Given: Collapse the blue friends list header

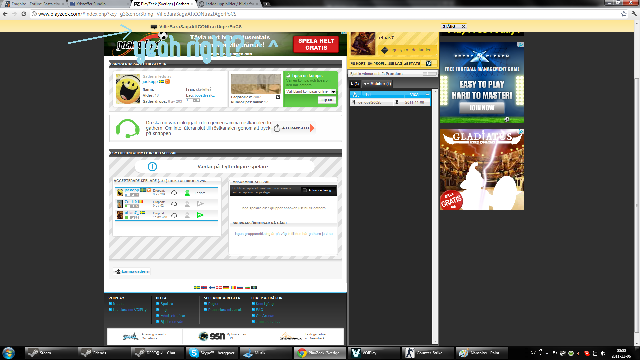Looking at the screenshot, I should 427,94.
